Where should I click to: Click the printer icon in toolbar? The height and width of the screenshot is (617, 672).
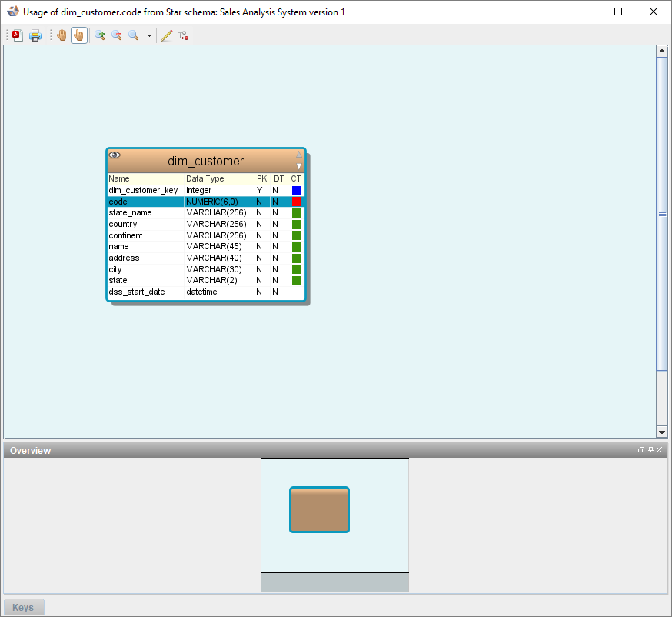tap(35, 35)
